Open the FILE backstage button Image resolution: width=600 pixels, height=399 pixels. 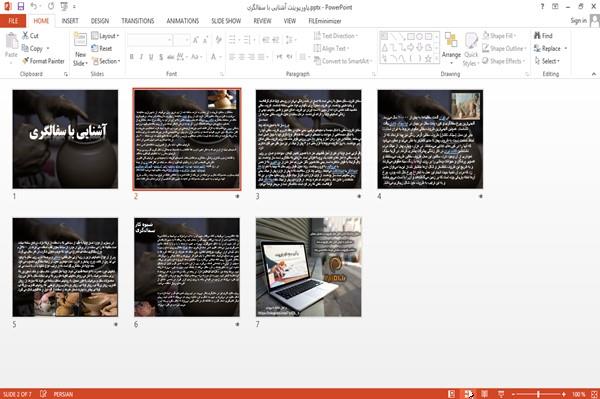(13, 21)
